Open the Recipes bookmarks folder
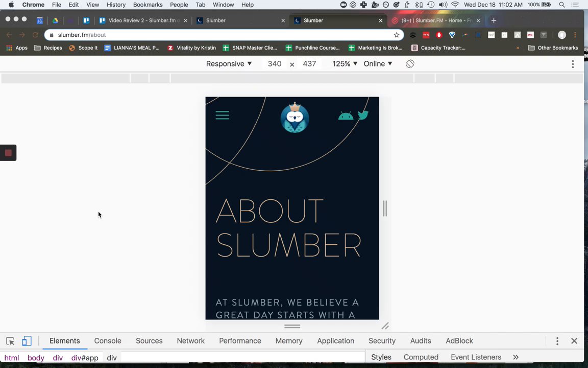Screen dimensions: 588x368 pos(48,48)
